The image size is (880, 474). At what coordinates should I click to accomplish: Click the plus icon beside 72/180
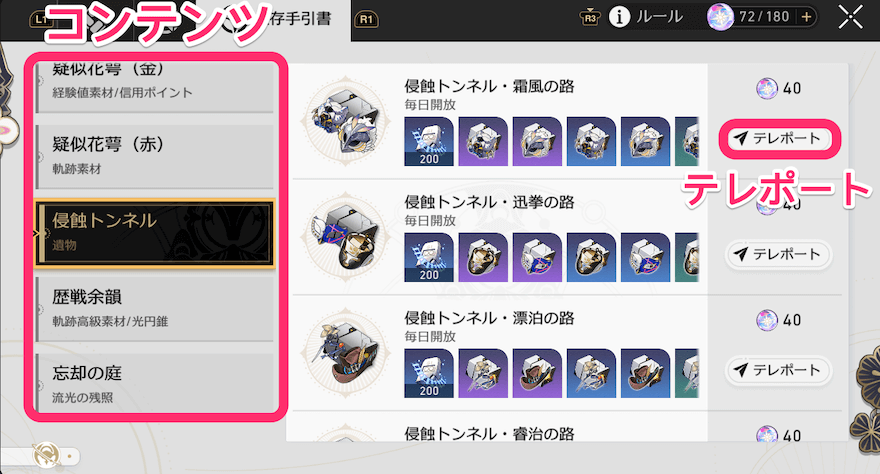pyautogui.click(x=806, y=17)
